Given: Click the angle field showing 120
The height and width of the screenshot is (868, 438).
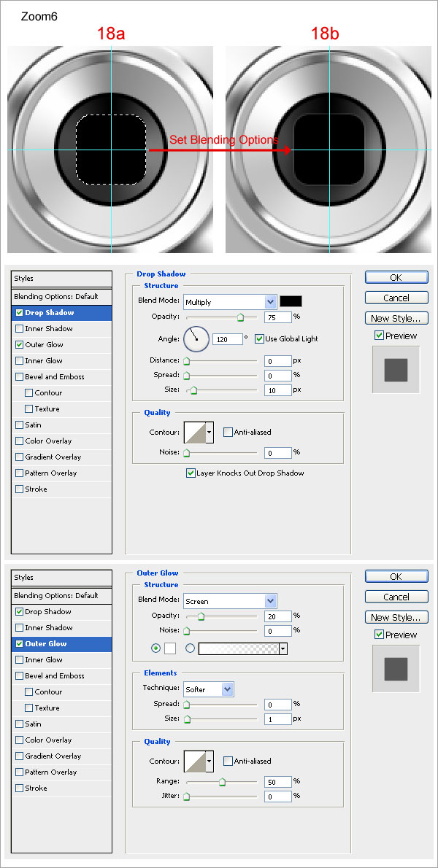Looking at the screenshot, I should [x=227, y=338].
